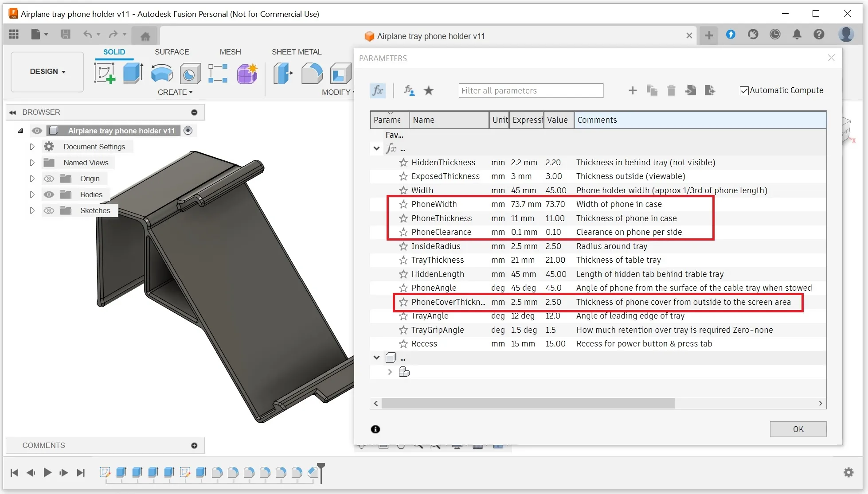Collapse the BROWSER panel
The image size is (868, 494).
12,113
